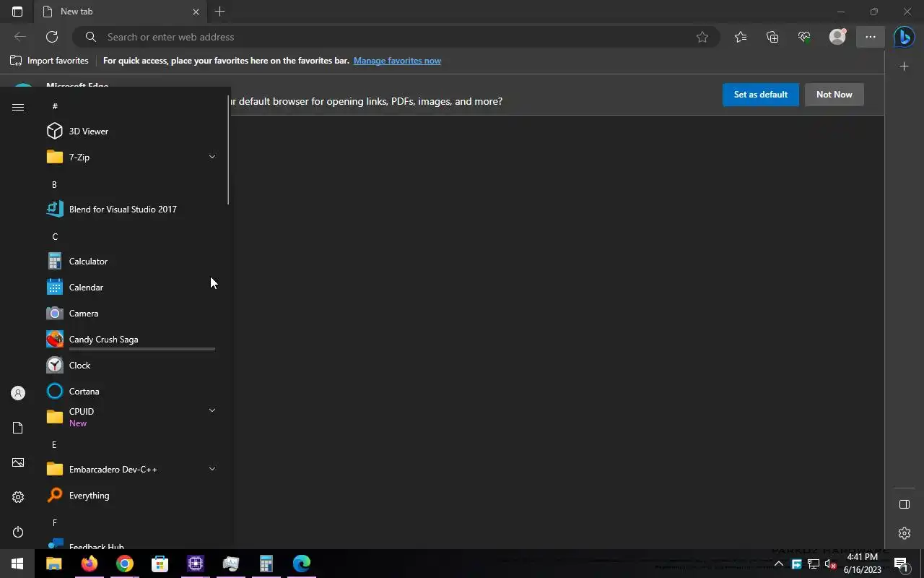Open Edge sidebar settings gear

click(905, 533)
